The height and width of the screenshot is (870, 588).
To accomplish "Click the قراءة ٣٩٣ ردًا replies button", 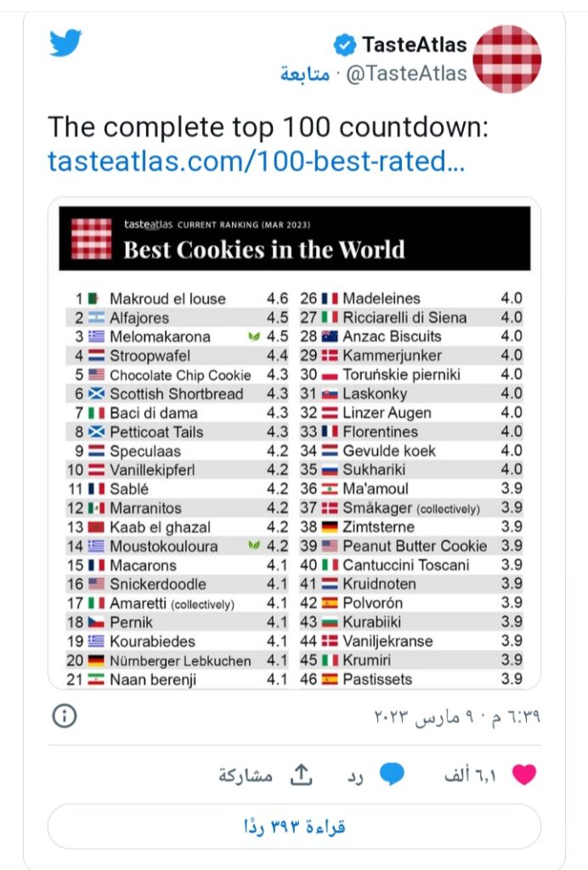I will point(294,826).
